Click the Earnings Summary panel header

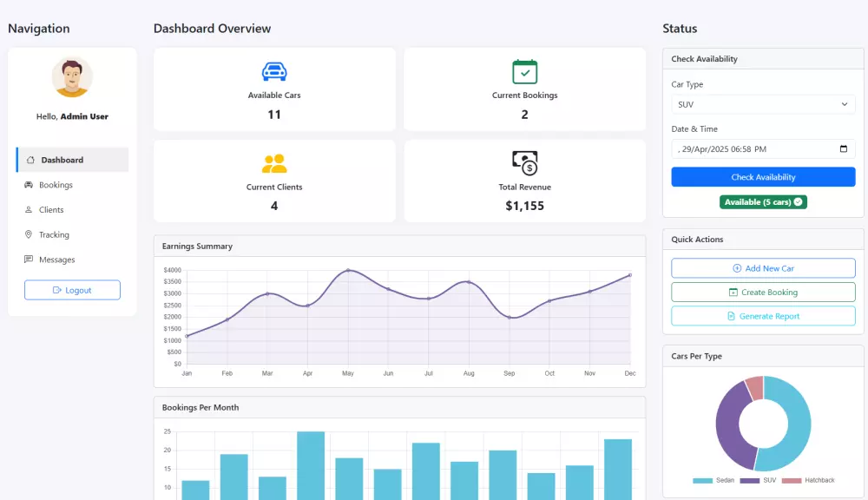(399, 247)
